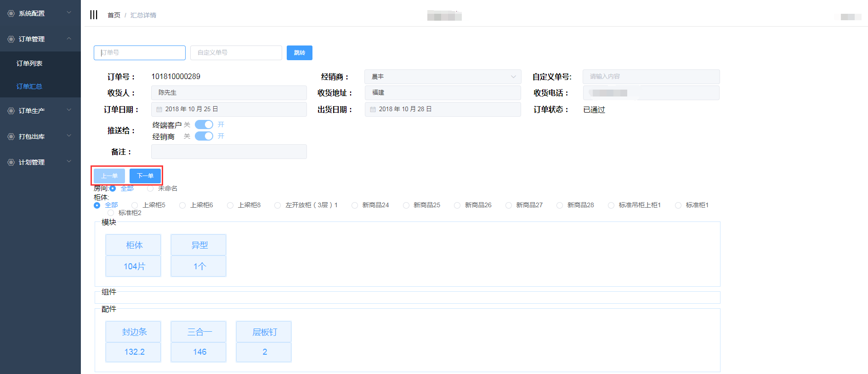This screenshot has height=374, width=868.
Task: Click calendar icon in 订单日期 field
Action: (x=159, y=109)
